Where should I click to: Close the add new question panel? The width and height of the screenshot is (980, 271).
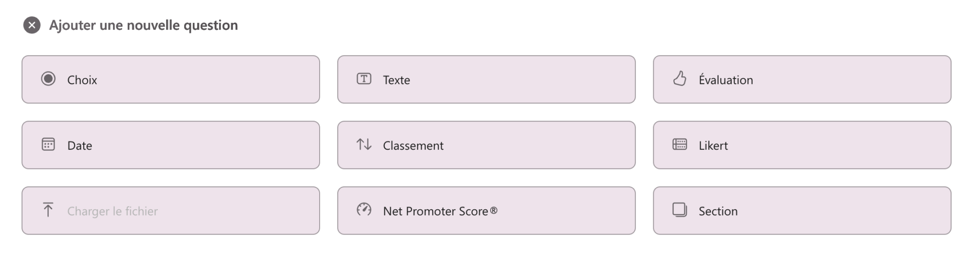pyautogui.click(x=32, y=25)
